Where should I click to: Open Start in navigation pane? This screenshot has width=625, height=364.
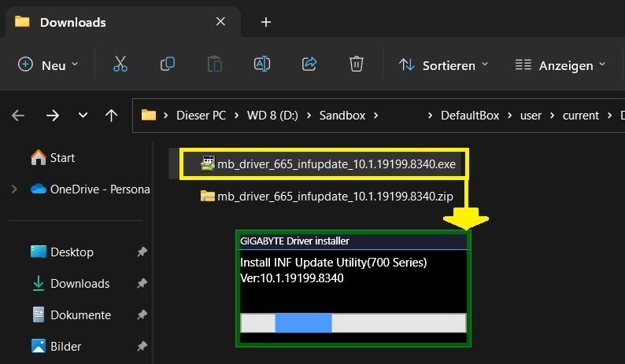[53, 158]
